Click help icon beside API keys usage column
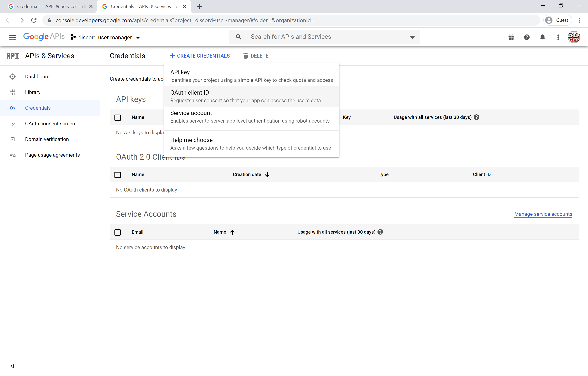Screen dimensions: 588x376 (476, 117)
